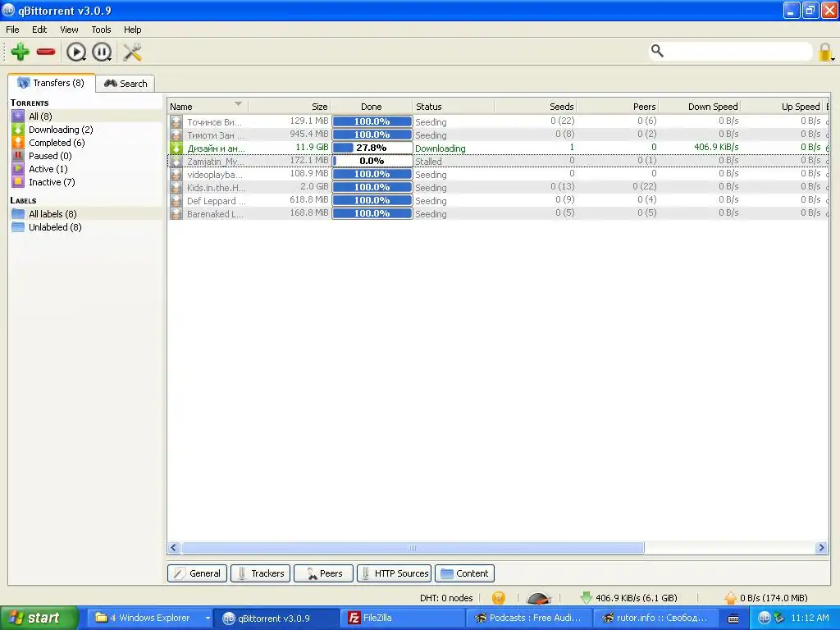The height and width of the screenshot is (630, 840).
Task: Open the File menu
Action: click(x=12, y=30)
